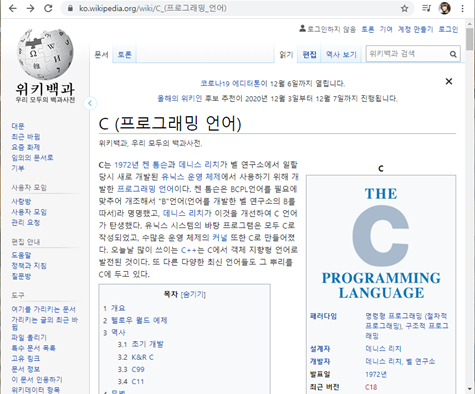Screen dimensions: 475x394
Task: Jump to section 3 역사
Action: pyautogui.click(x=114, y=333)
